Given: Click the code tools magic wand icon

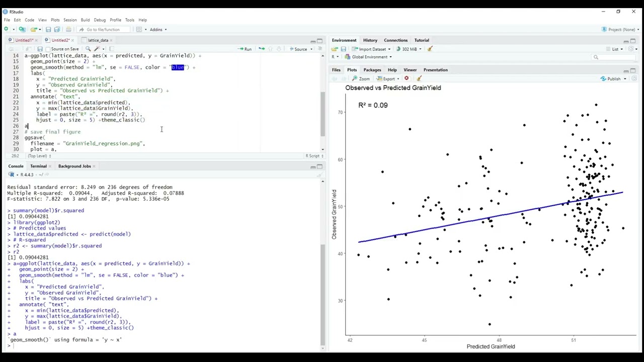Looking at the screenshot, I should [97, 49].
